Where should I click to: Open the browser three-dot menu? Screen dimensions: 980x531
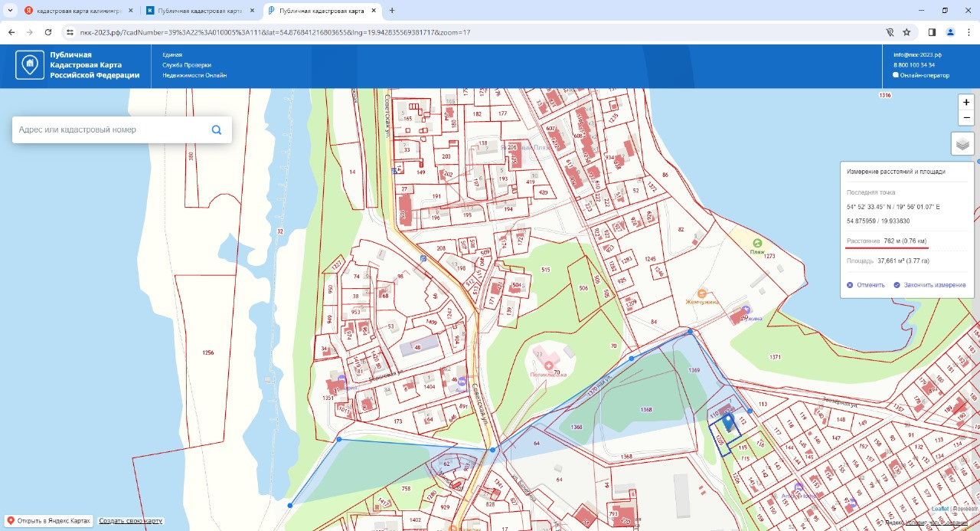(x=969, y=32)
